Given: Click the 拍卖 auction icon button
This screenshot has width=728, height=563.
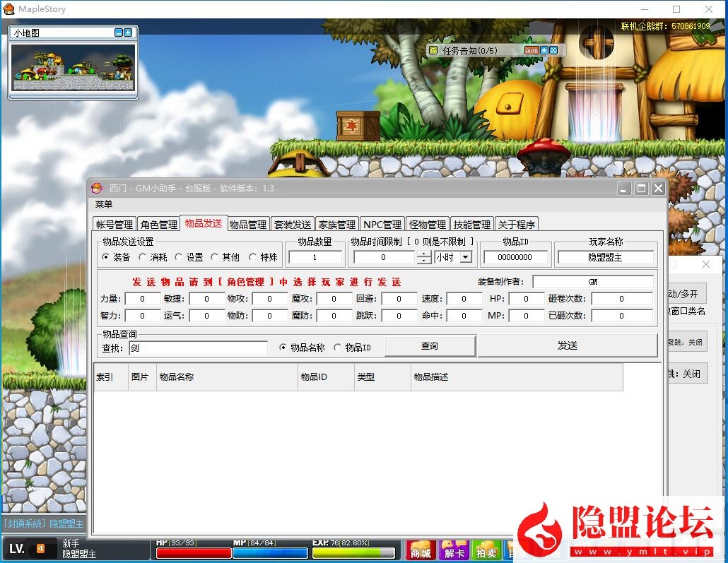Looking at the screenshot, I should (485, 552).
